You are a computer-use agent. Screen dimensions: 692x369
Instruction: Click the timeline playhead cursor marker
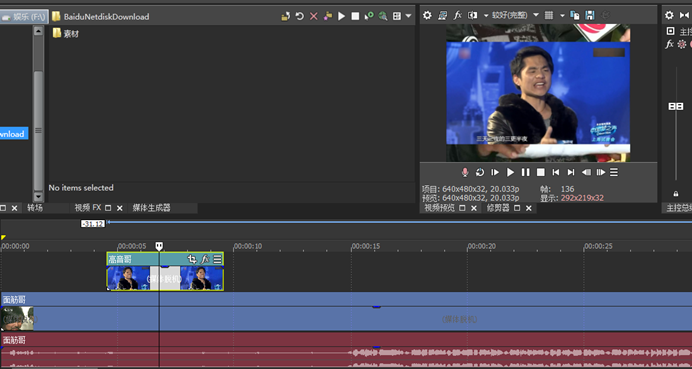[159, 246]
